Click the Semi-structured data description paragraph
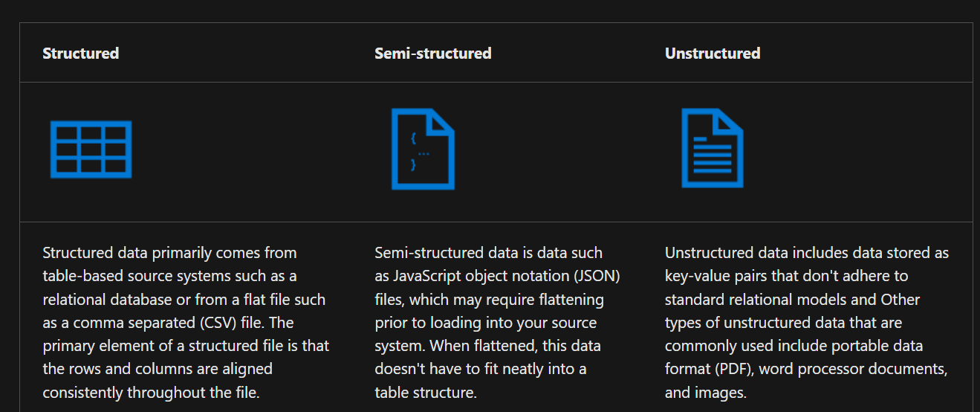The width and height of the screenshot is (980, 412). coord(497,323)
